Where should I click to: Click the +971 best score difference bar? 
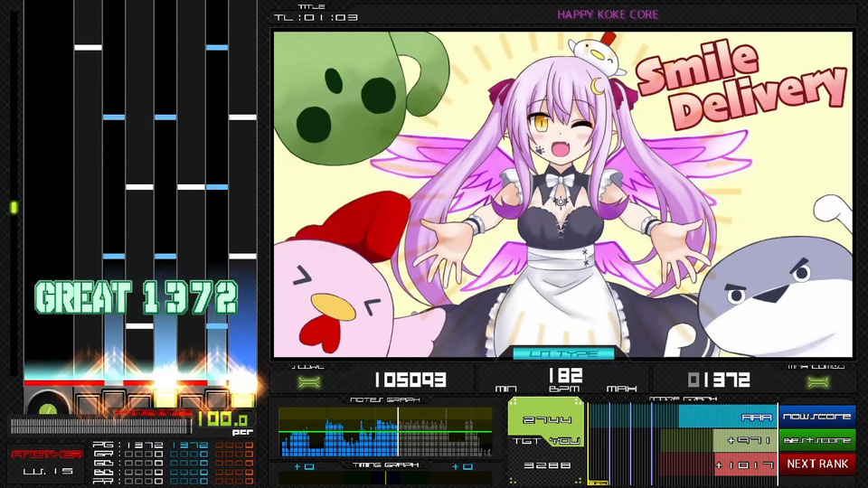click(x=745, y=441)
